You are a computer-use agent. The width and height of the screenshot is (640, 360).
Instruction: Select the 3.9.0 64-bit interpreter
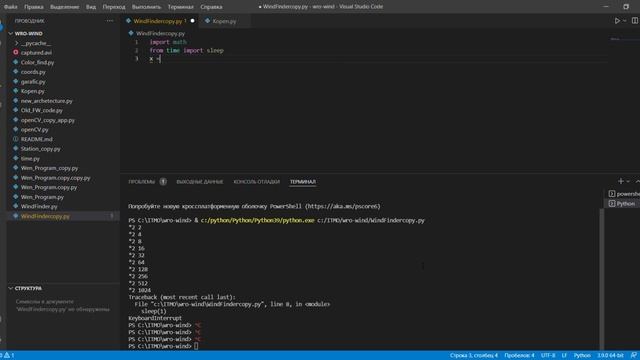pos(610,356)
